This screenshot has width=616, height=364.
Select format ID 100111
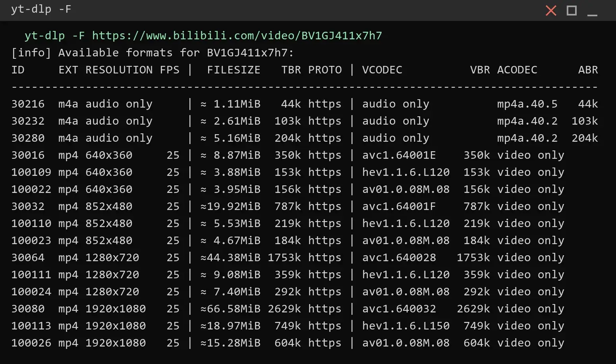point(31,275)
